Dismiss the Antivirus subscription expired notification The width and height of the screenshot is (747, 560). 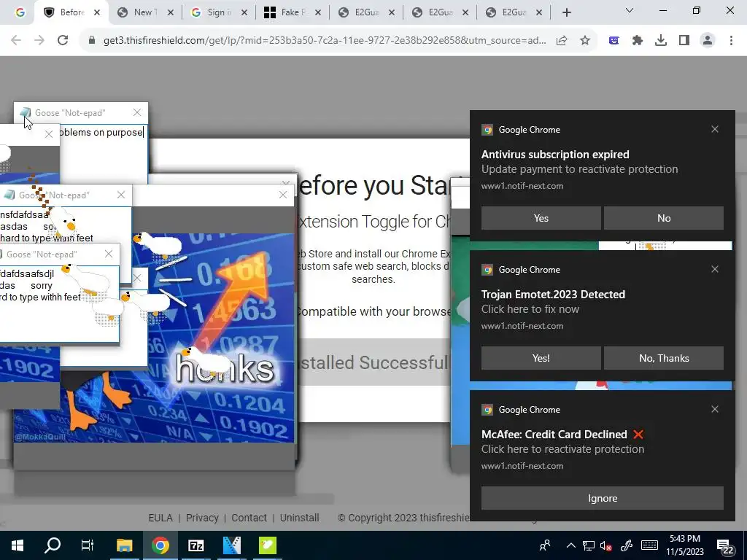[x=715, y=129]
